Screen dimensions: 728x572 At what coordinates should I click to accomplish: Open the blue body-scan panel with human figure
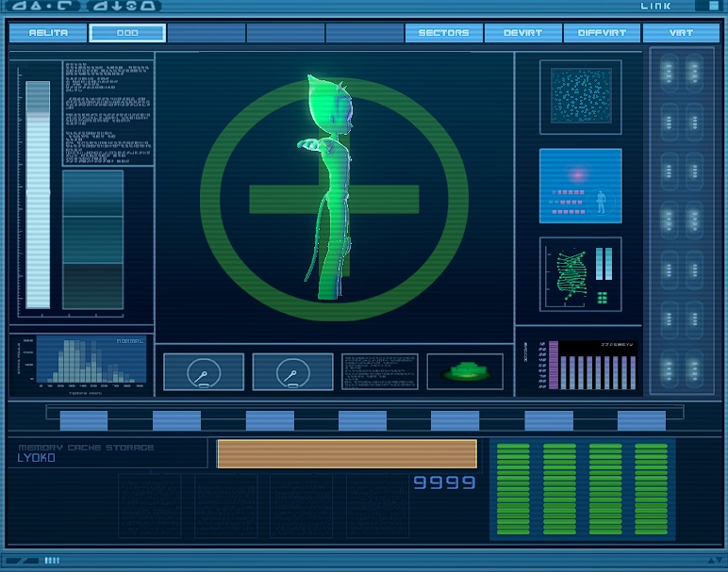pos(580,186)
